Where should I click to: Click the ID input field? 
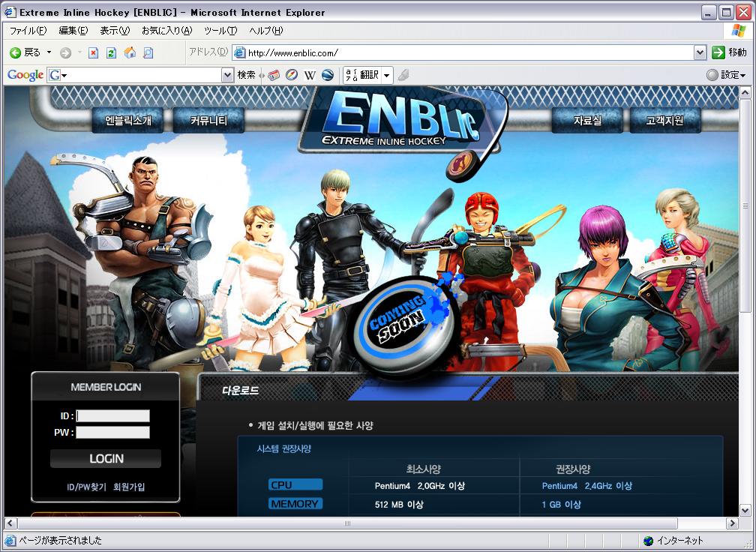113,415
